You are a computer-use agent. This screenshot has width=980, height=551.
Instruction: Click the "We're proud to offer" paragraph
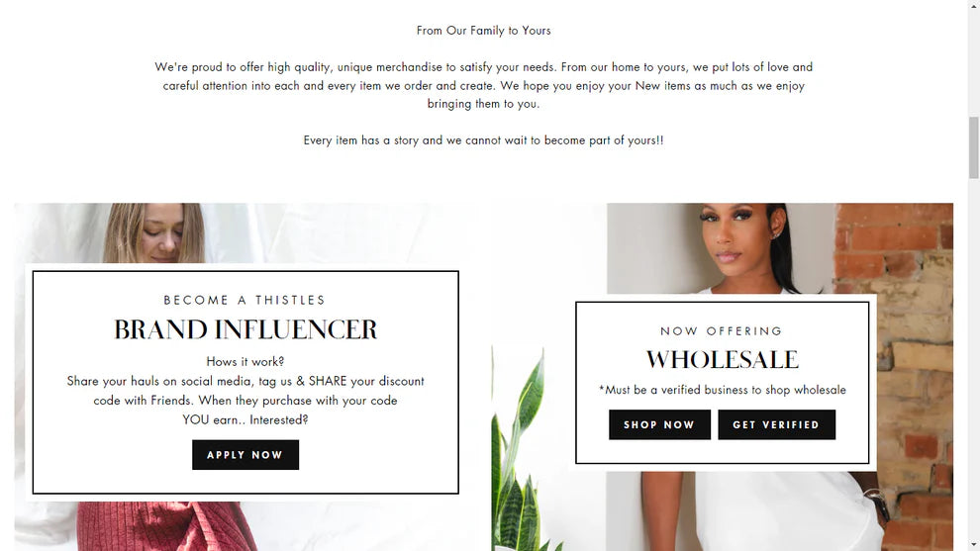pyautogui.click(x=484, y=85)
